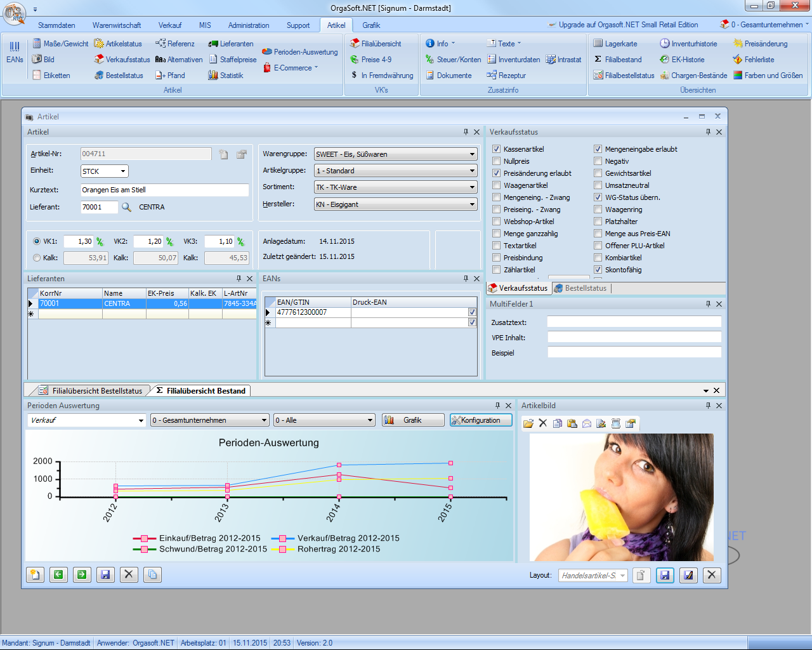Open the Einheit STCK dropdown
The height and width of the screenshot is (650, 812).
point(123,171)
